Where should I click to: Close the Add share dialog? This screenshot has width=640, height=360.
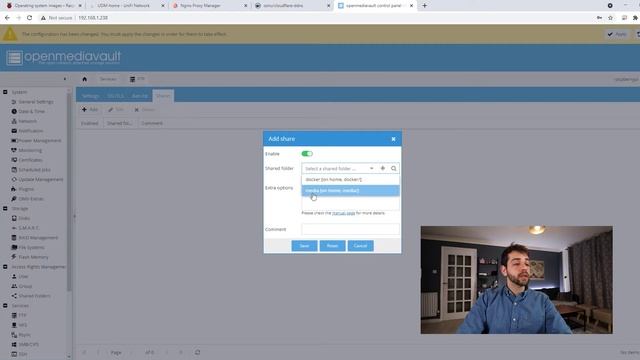(393, 139)
